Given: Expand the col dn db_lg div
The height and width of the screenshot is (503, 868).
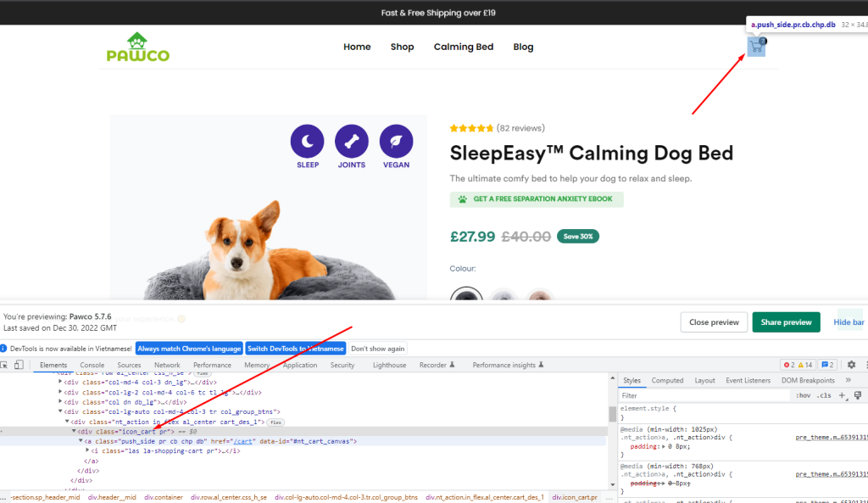Looking at the screenshot, I should click(x=60, y=402).
